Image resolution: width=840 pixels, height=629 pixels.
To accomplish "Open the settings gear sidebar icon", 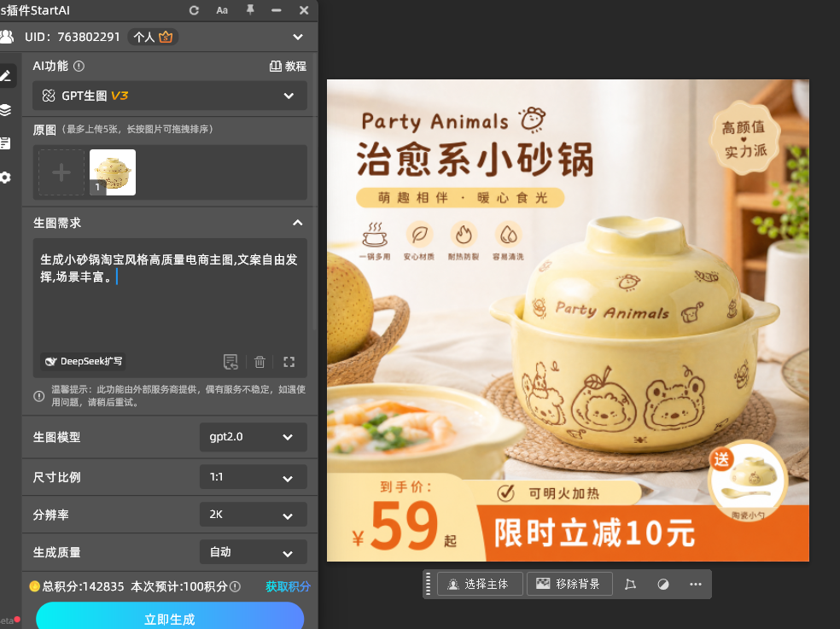I will (5, 178).
